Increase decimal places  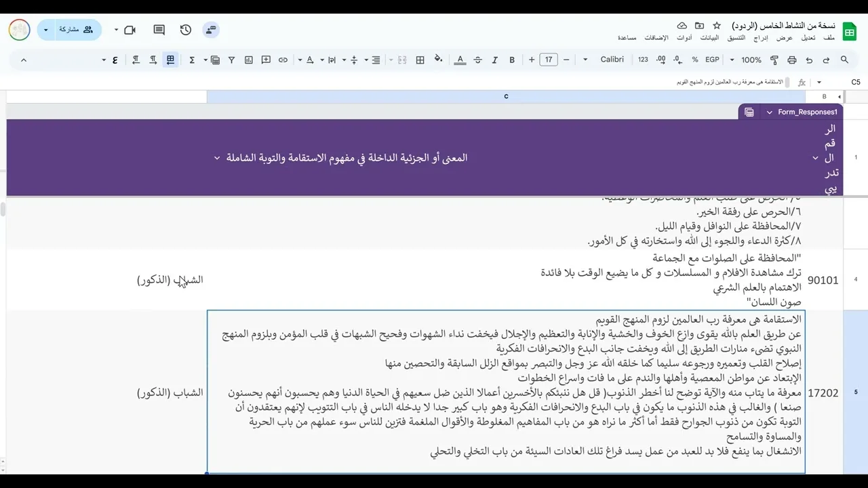660,60
